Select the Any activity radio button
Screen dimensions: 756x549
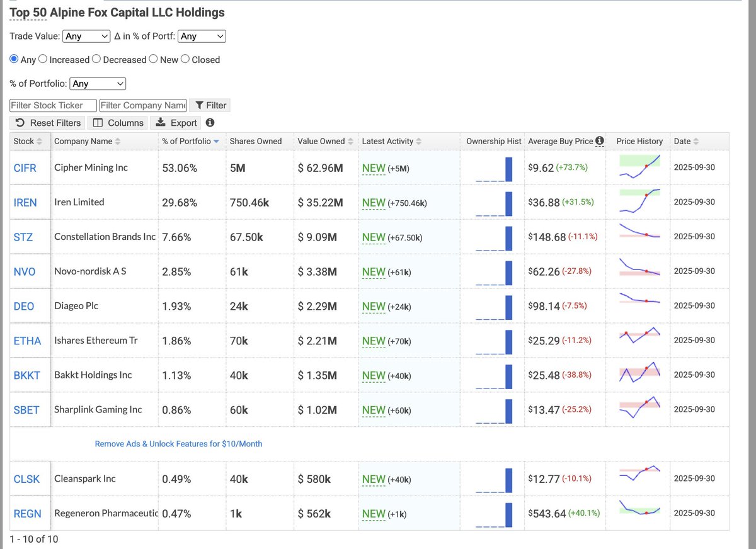tap(14, 59)
